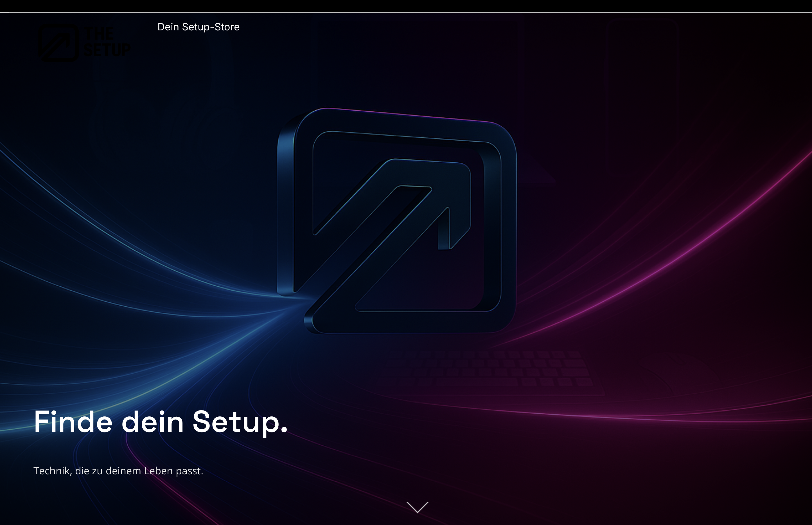Select the black strip at the very top

[406, 5]
